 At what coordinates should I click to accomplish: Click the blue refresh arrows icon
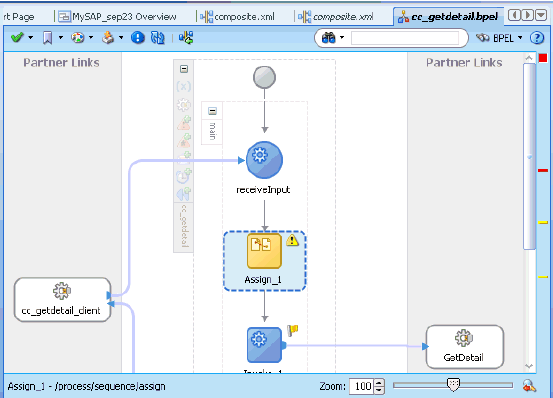[x=158, y=37]
